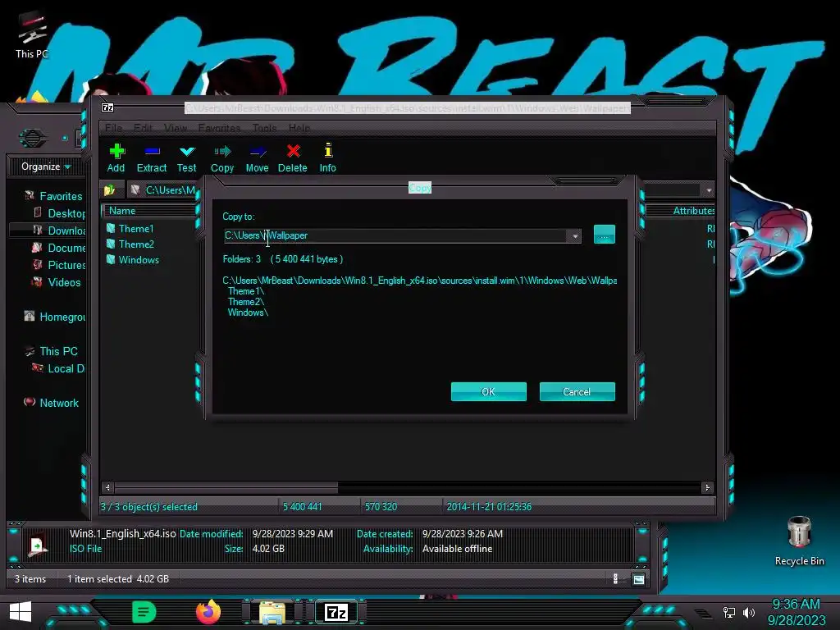
Task: Click the 7z icon in window title bar
Action: tap(107, 107)
